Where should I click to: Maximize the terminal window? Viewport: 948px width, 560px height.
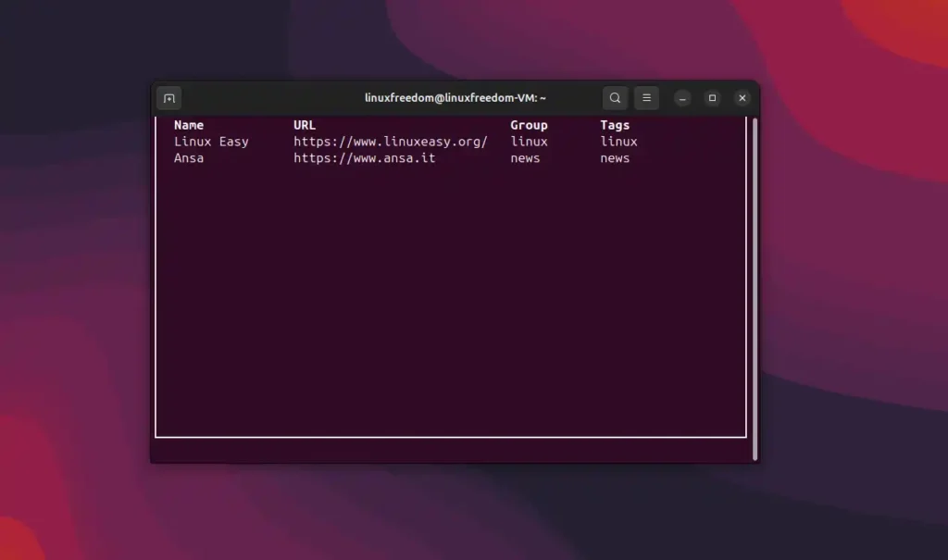pyautogui.click(x=712, y=98)
